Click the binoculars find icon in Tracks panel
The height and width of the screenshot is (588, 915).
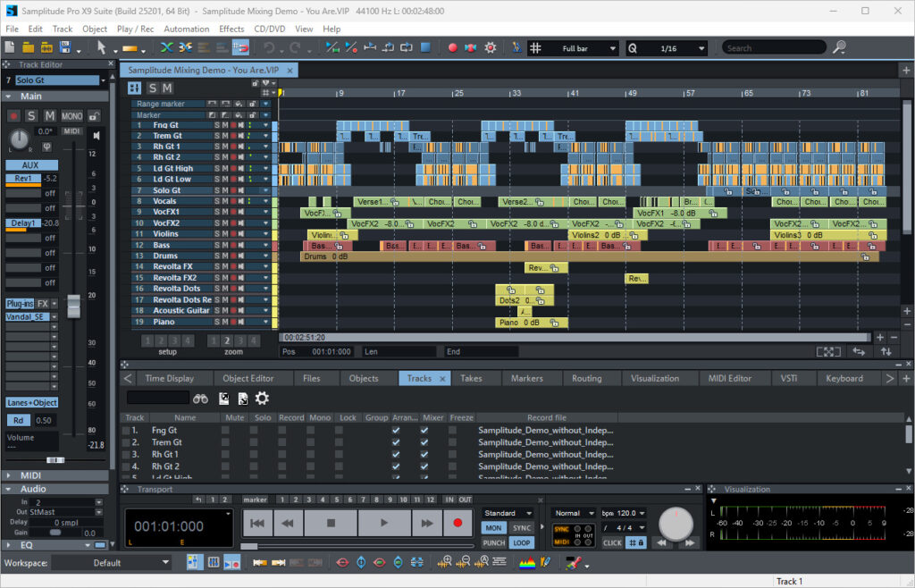click(201, 399)
